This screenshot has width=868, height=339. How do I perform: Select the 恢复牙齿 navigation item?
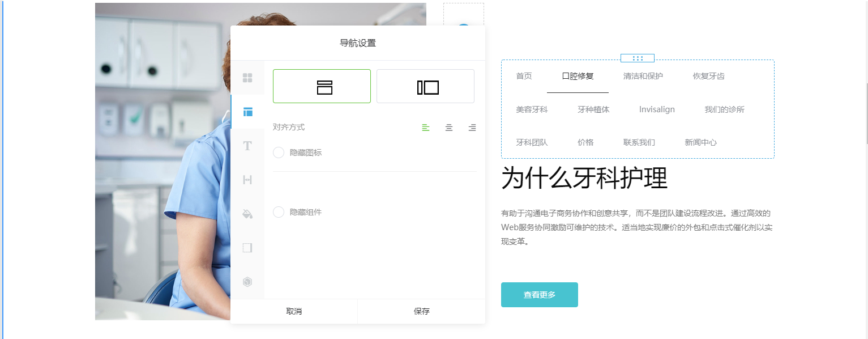click(x=708, y=76)
